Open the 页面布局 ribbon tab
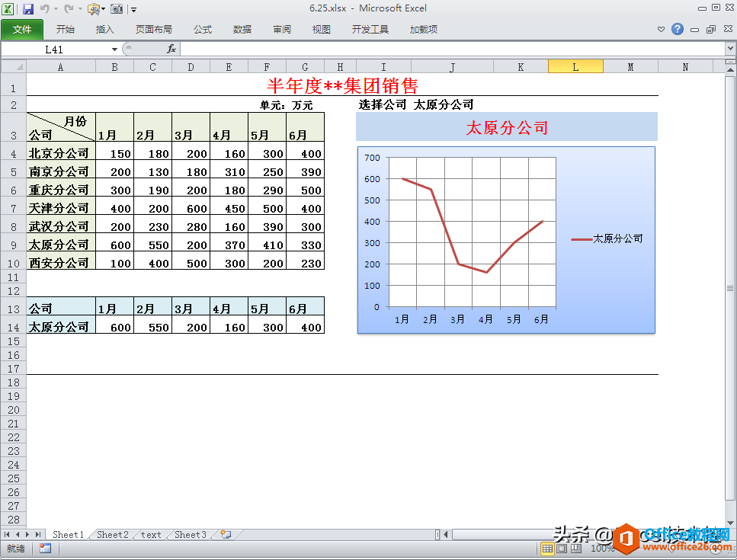The image size is (737, 560). 154,29
